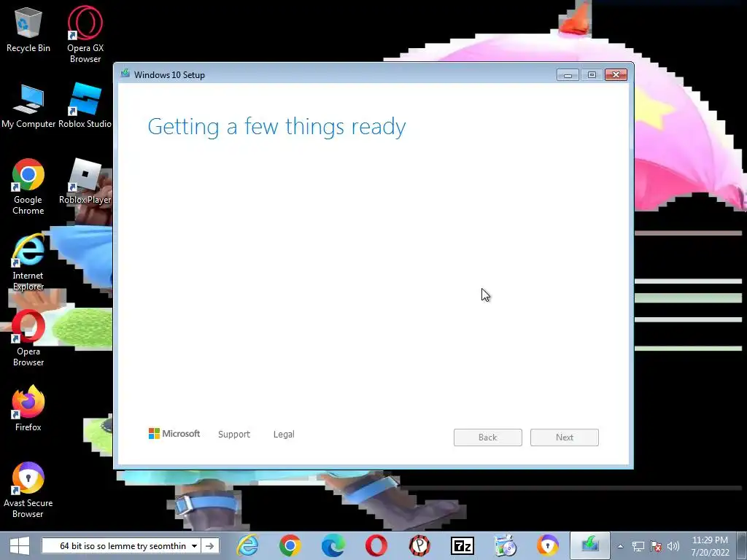Open Avast Secure Browser from taskbar
Screen dimensions: 747x560
pyautogui.click(x=548, y=545)
